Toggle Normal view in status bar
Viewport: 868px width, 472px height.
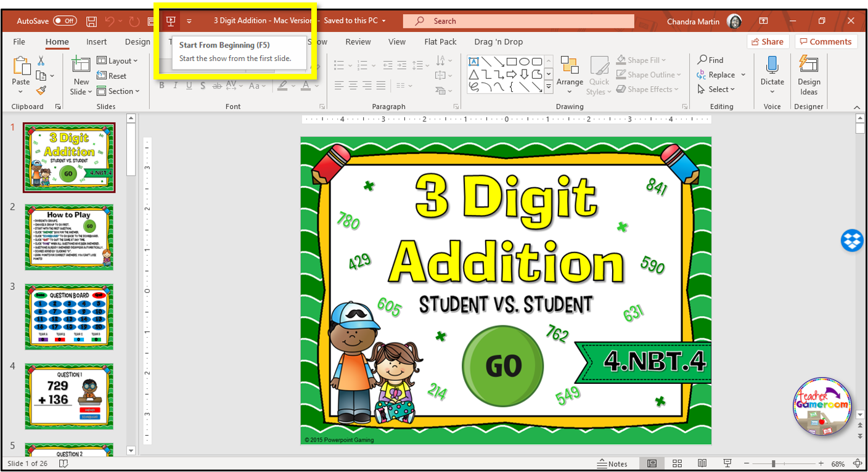pos(652,463)
